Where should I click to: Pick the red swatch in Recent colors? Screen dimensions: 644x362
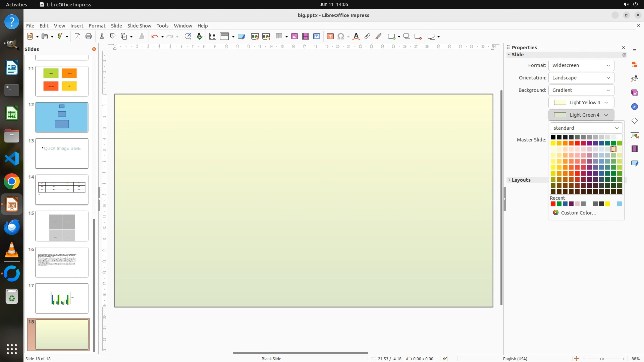coord(553,204)
